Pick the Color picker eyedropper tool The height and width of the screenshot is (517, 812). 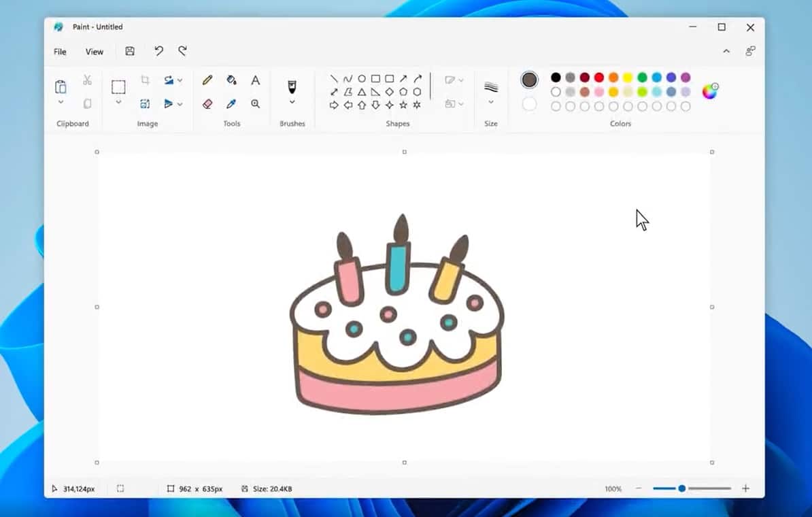coord(231,103)
